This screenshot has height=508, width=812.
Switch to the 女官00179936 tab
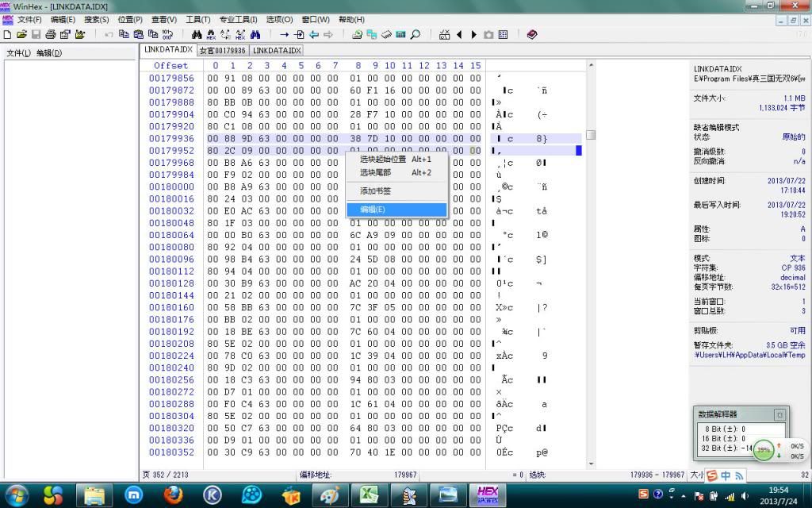tap(222, 50)
